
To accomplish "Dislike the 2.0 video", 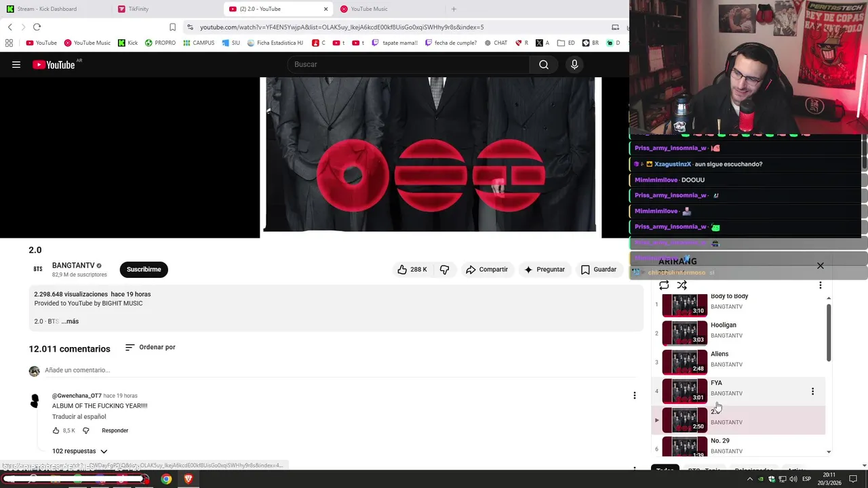I will click(x=445, y=269).
